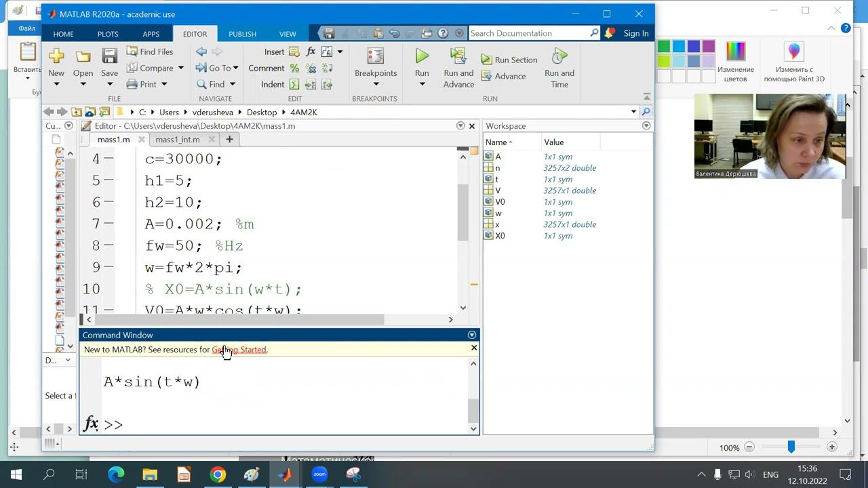This screenshot has height=488, width=868.
Task: Switch to the PUBLISH ribbon tab
Action: coord(242,34)
